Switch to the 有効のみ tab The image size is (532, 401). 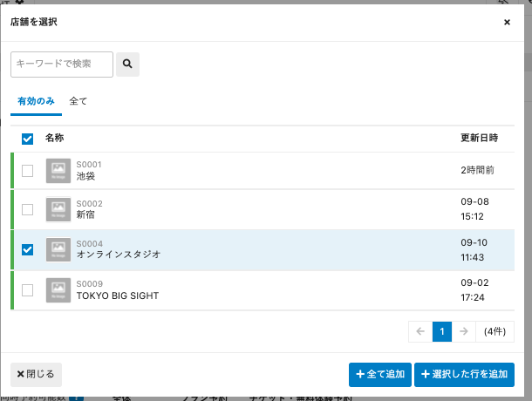36,101
